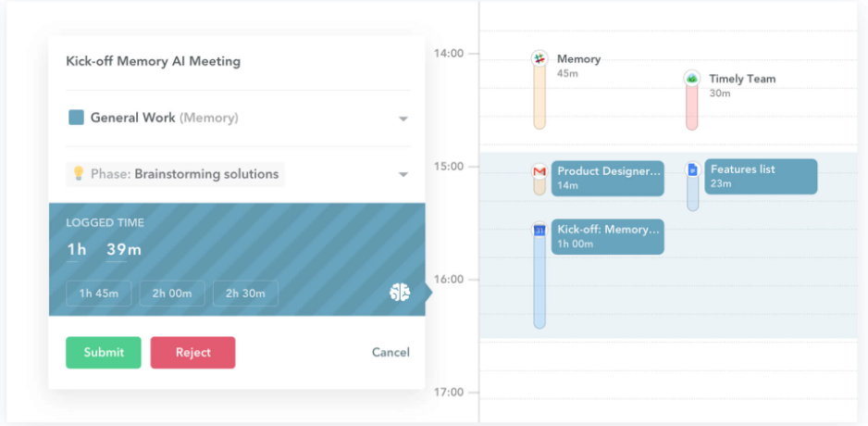Choose the 2h 00m quick duration
Screen dimensions: 868x426
click(x=172, y=293)
